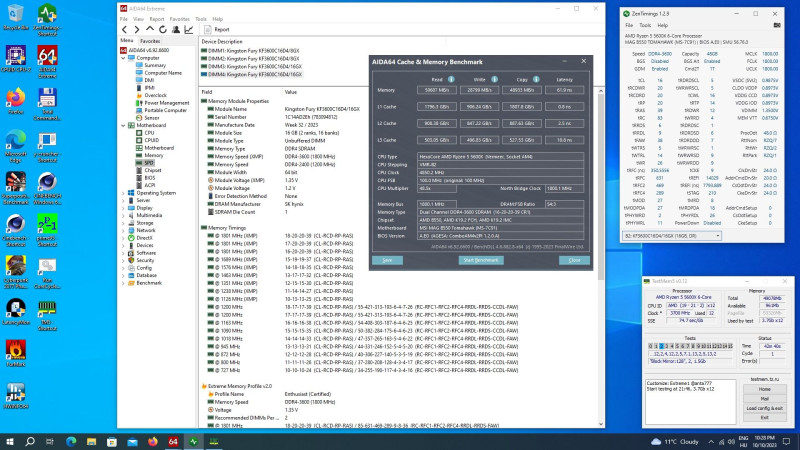Click the taskbar clock date display
Viewport: 800px width, 450px height.
point(764,441)
